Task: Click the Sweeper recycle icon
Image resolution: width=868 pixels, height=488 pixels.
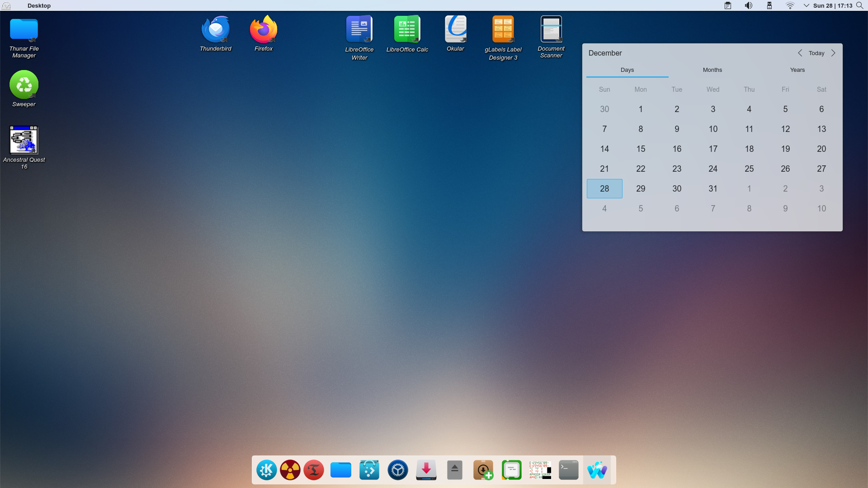Action: pyautogui.click(x=24, y=85)
